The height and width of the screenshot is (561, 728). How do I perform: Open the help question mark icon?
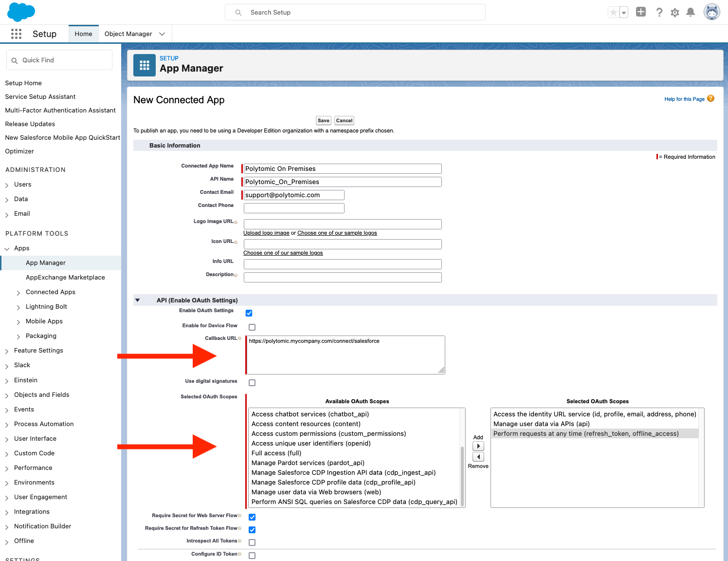pyautogui.click(x=659, y=12)
